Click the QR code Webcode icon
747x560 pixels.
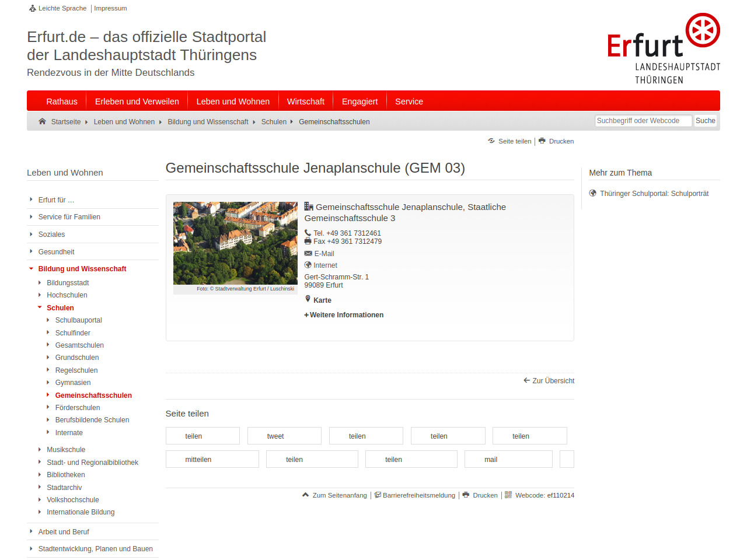[x=508, y=495]
